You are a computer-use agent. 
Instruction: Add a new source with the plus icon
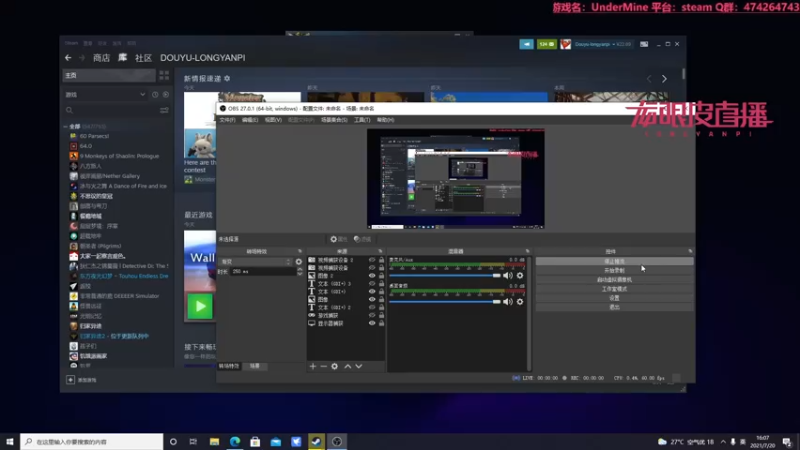click(x=313, y=366)
